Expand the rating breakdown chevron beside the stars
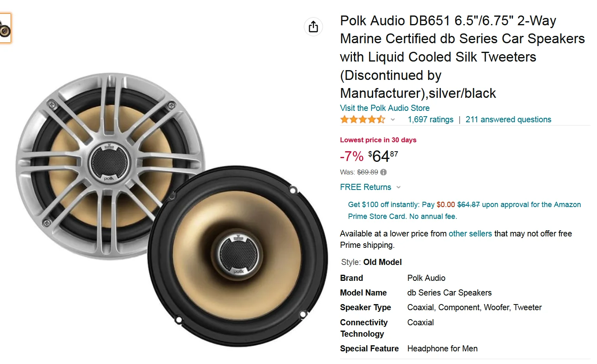Image resolution: width=597 pixels, height=364 pixels. (x=393, y=119)
